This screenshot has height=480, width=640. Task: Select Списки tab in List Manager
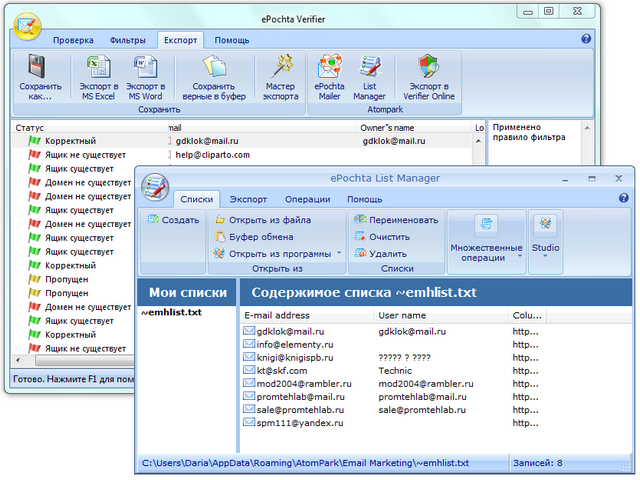pos(197,200)
